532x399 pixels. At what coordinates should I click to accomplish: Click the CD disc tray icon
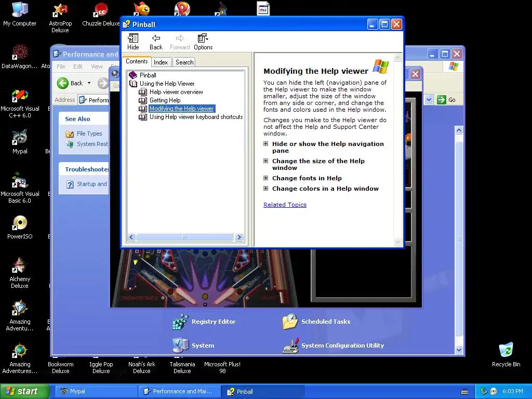(x=494, y=391)
